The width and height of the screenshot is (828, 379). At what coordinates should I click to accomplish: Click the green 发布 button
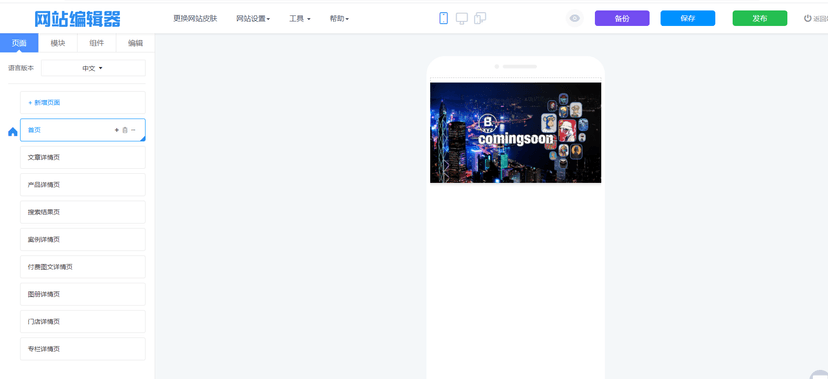click(759, 18)
